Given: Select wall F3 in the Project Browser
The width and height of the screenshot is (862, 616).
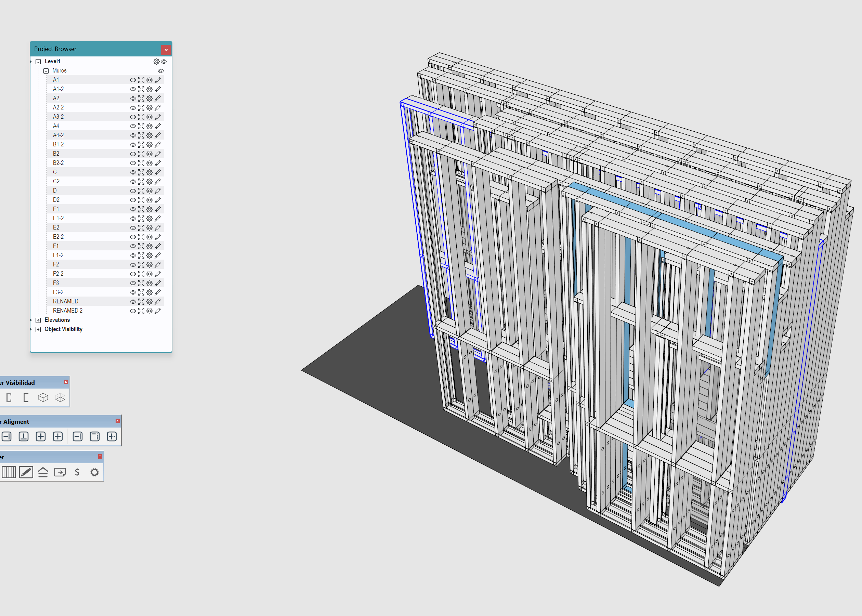Looking at the screenshot, I should pos(56,283).
